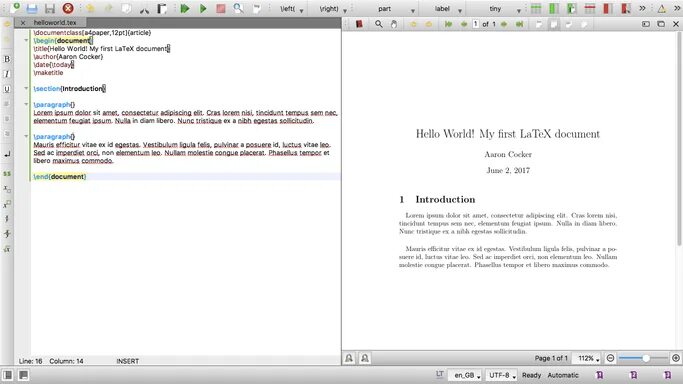
Task: Go to last PDF page
Action: (519, 24)
